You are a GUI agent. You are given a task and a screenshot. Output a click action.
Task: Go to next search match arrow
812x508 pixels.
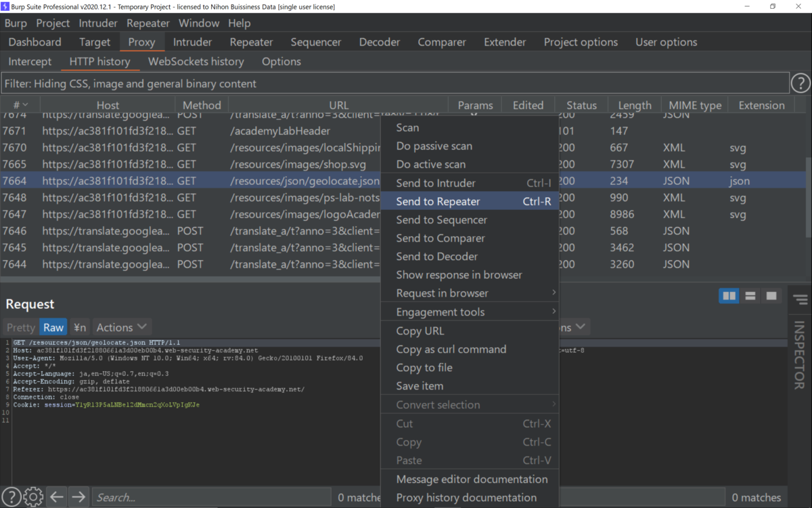click(x=78, y=496)
